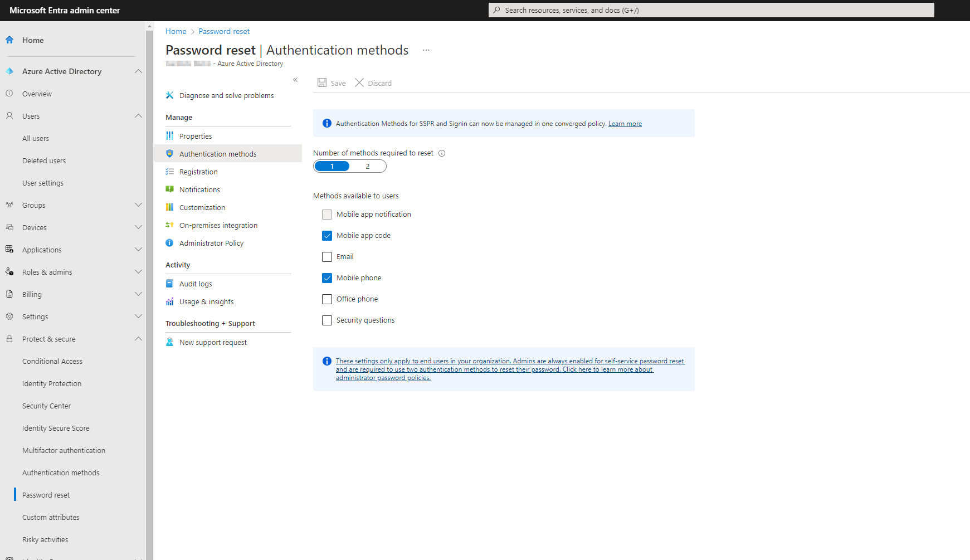
Task: Disable the Mobile phone method
Action: coord(326,277)
